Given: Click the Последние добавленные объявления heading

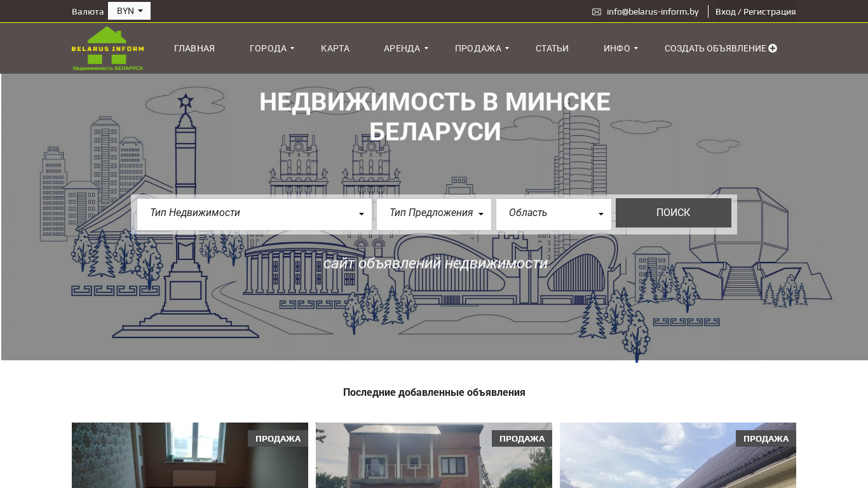Looking at the screenshot, I should pos(434,392).
